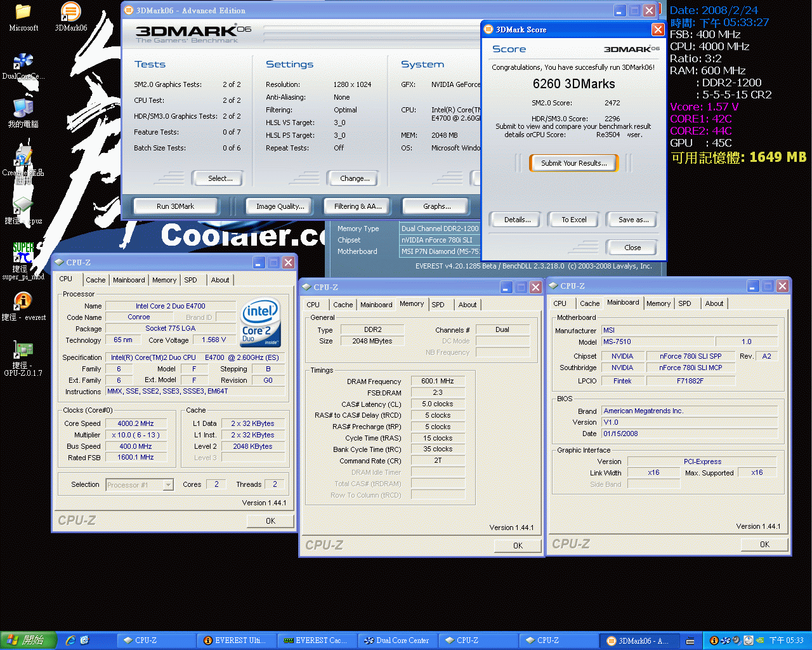Click the 3DMark06 window title bar icon
Image resolution: width=812 pixels, height=650 pixels.
point(129,10)
